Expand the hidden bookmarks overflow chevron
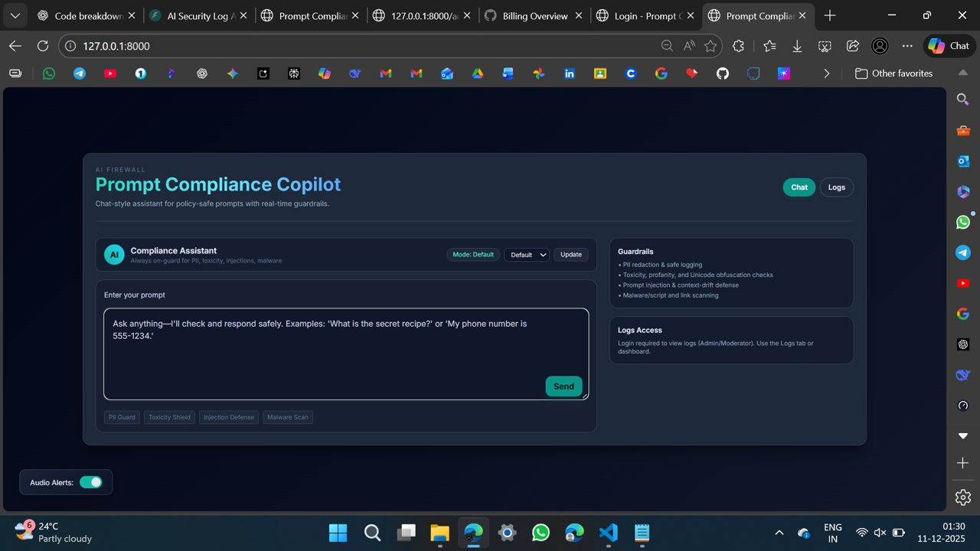Screen dimensions: 980x551 click(x=826, y=73)
